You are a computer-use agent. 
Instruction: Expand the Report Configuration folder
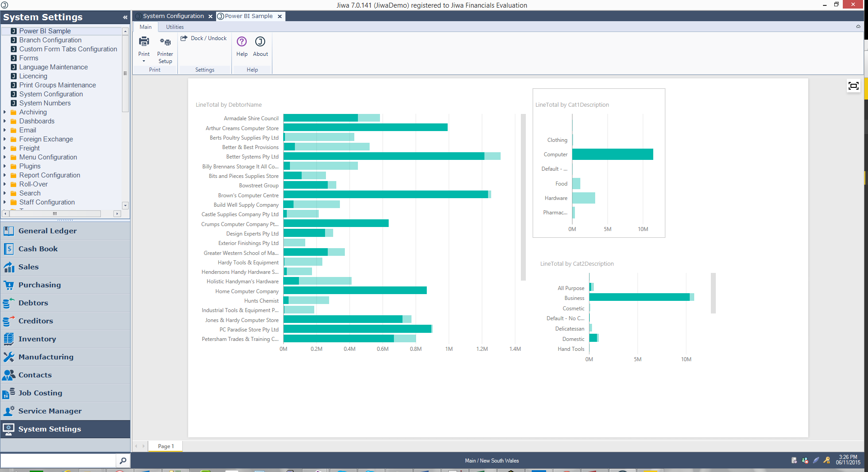[x=5, y=175]
